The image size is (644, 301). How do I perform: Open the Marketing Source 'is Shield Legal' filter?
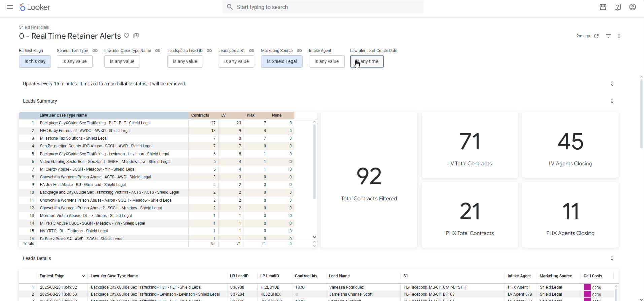click(x=282, y=61)
